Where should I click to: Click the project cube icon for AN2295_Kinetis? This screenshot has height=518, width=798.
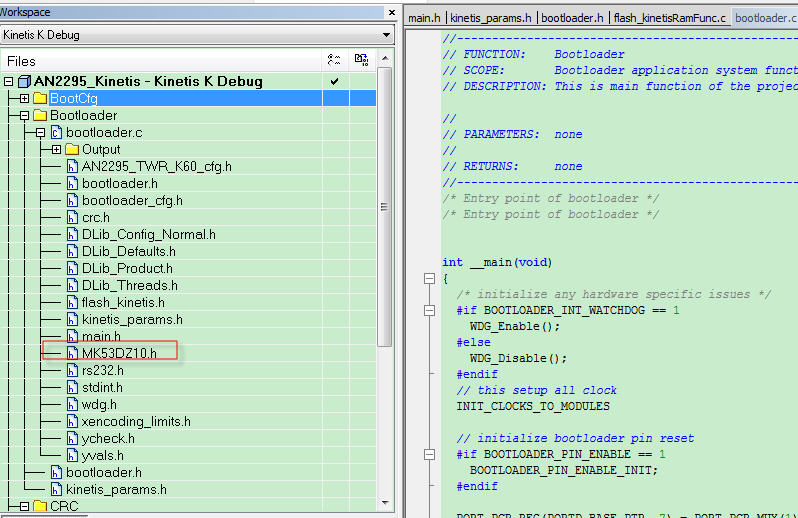pos(24,81)
